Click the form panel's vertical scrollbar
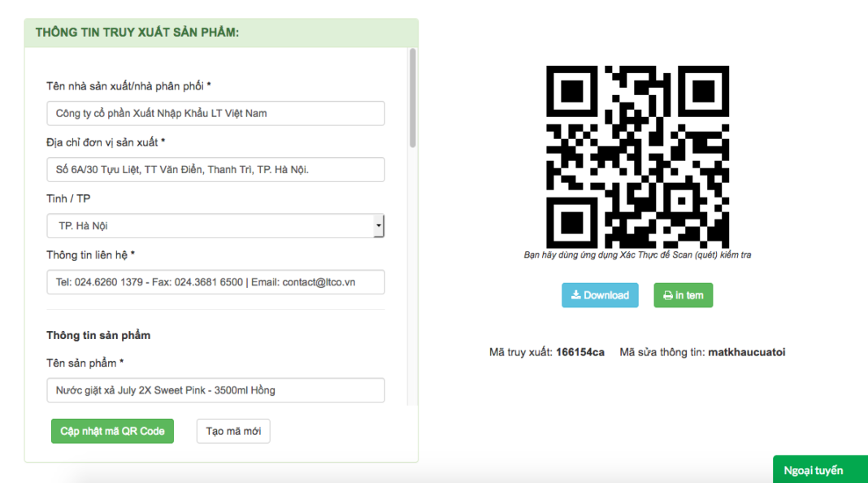This screenshot has height=483, width=868. 413,98
